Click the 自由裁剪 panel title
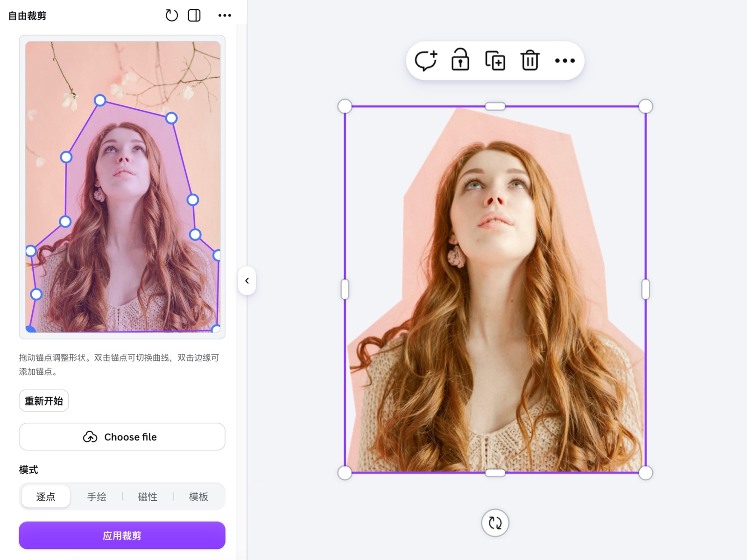The width and height of the screenshot is (747, 560). coord(28,15)
